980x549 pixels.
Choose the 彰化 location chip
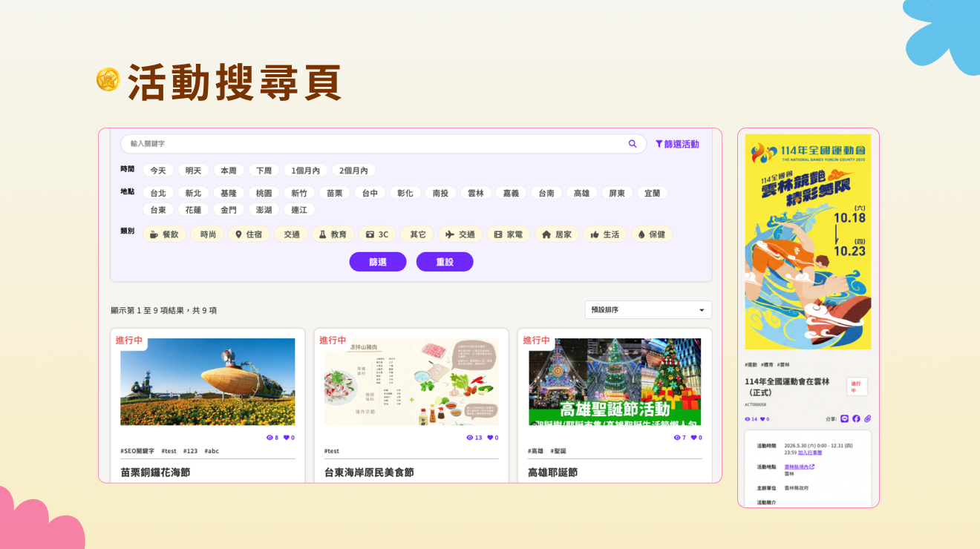(x=405, y=193)
